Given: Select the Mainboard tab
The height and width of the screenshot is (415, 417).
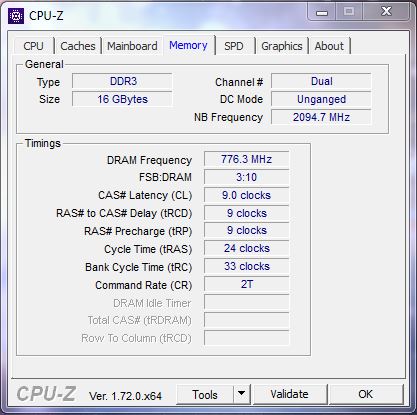Looking at the screenshot, I should [132, 46].
